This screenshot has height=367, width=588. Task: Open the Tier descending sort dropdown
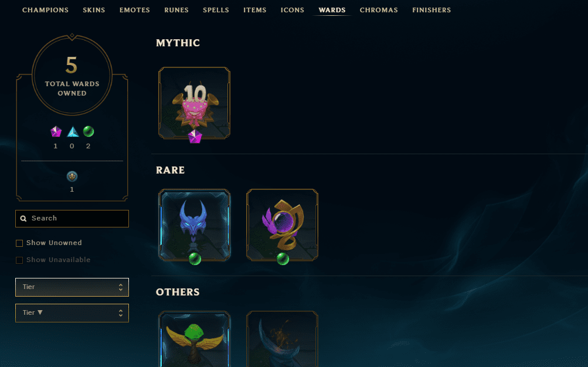(72, 313)
